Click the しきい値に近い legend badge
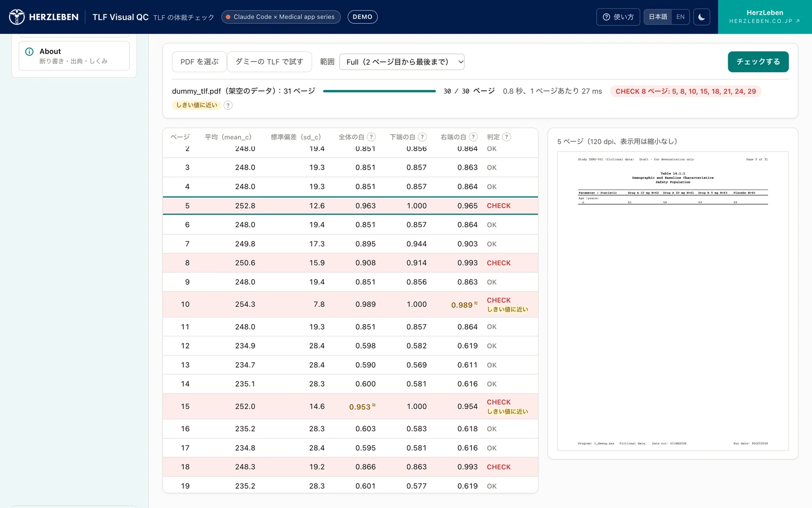 click(196, 105)
